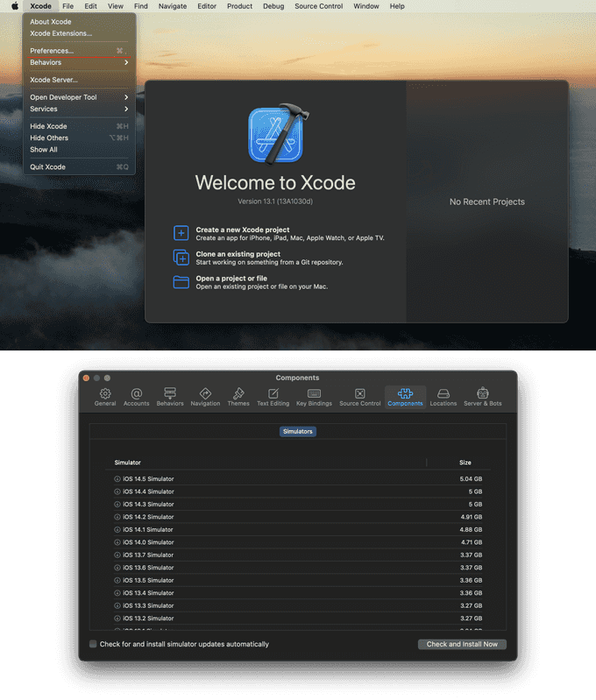Open the Themes preferences pane
596x700 pixels.
(238, 397)
